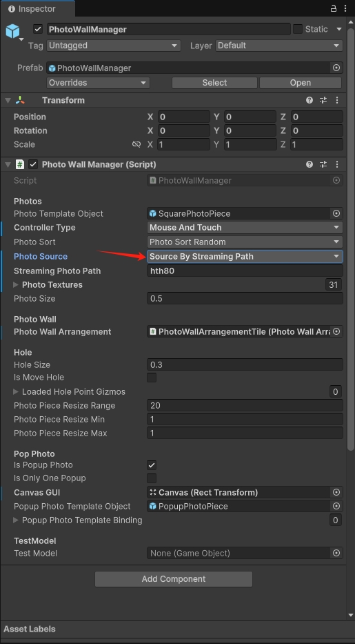Open the Controller Type dropdown
This screenshot has width=355, height=644.
[x=245, y=228]
